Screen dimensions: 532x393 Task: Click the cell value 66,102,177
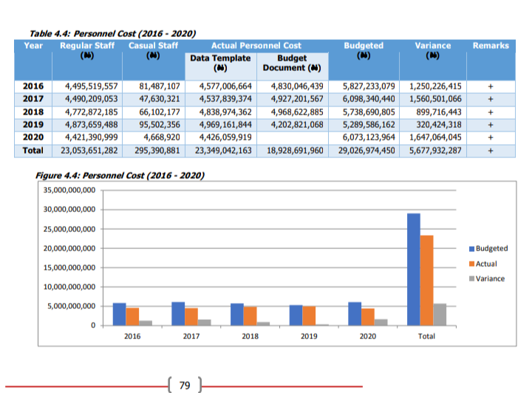tap(160, 112)
